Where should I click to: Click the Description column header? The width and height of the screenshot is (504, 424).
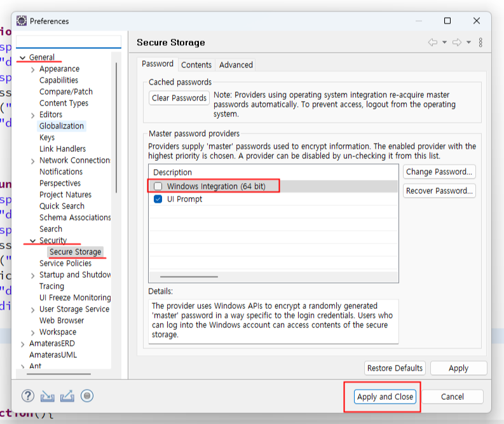(x=273, y=172)
